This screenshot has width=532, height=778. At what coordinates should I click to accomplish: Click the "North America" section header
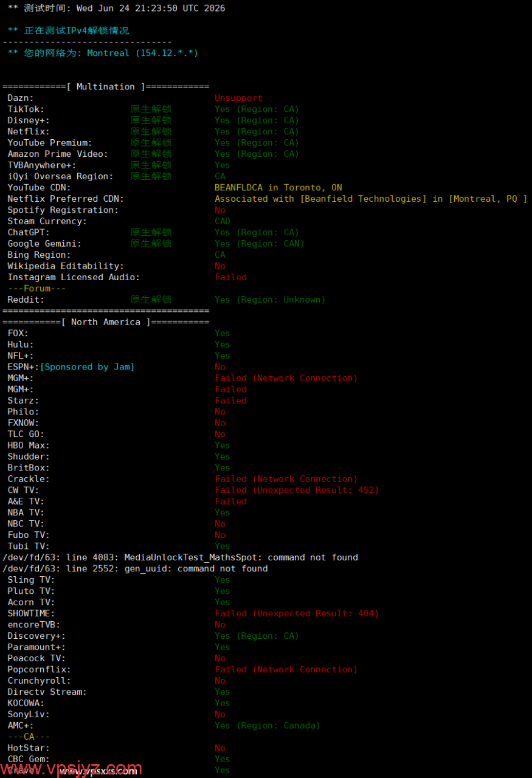click(106, 322)
